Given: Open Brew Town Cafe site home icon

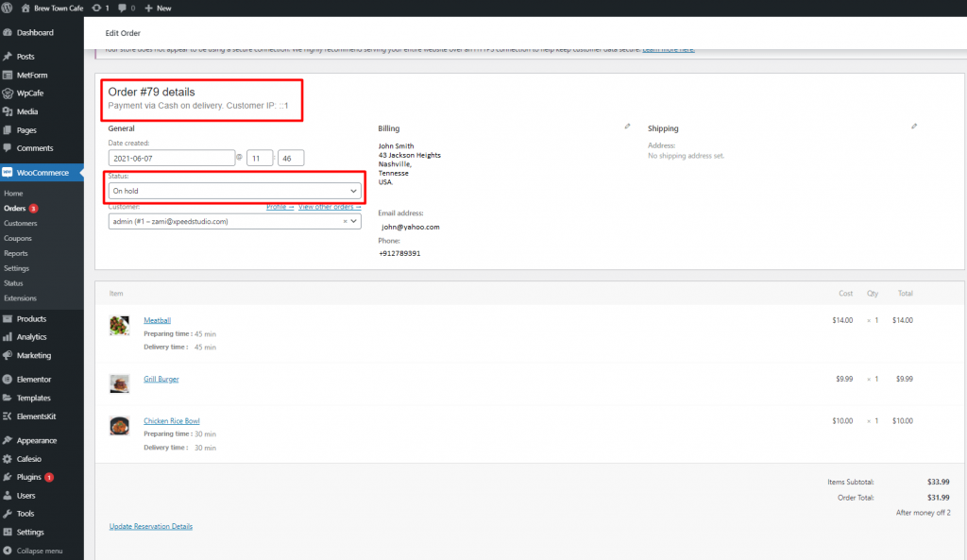Looking at the screenshot, I should click(x=25, y=8).
